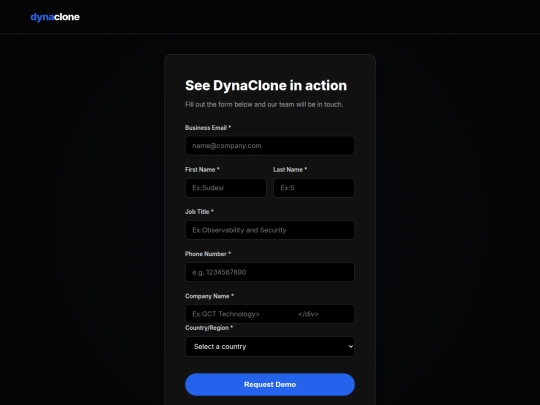Viewport: 540px width, 405px height.
Task: Select the 'Company Name *' label
Action: [209, 296]
